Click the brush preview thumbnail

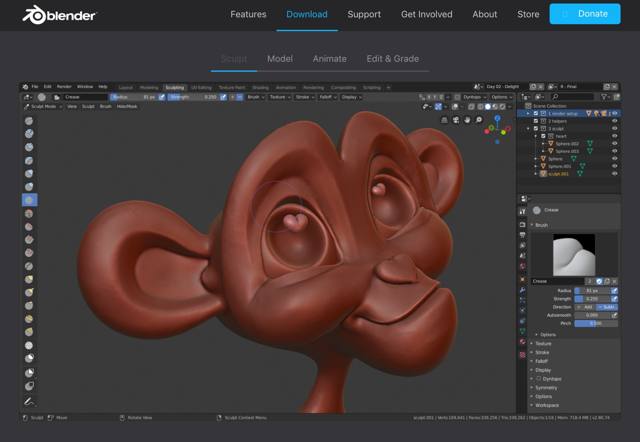(574, 255)
